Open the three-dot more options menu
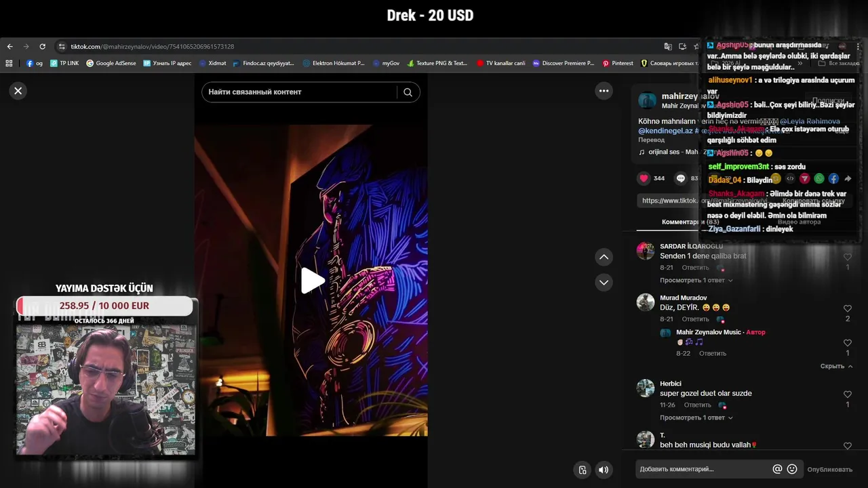 coord(604,91)
